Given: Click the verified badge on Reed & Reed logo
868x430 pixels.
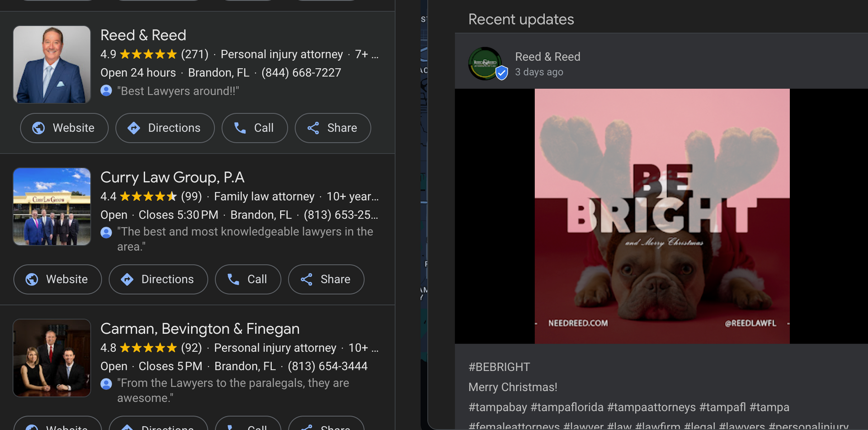Looking at the screenshot, I should point(502,72).
